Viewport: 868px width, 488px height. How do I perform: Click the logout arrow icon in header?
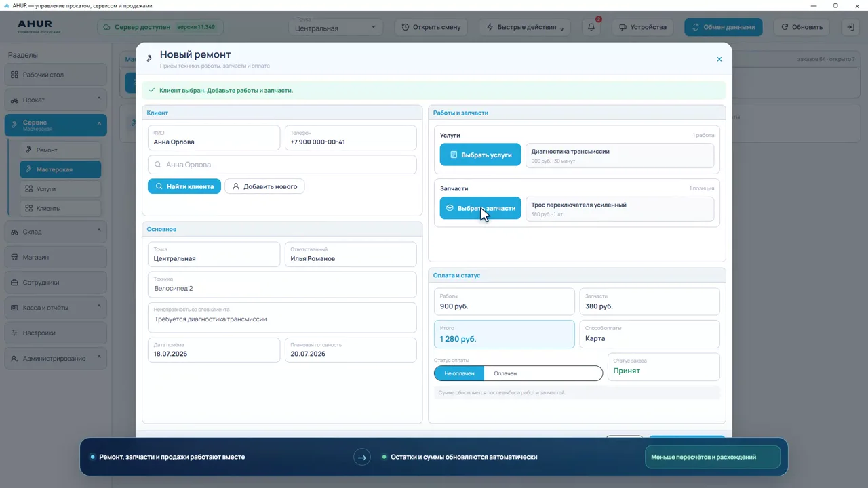pos(850,27)
